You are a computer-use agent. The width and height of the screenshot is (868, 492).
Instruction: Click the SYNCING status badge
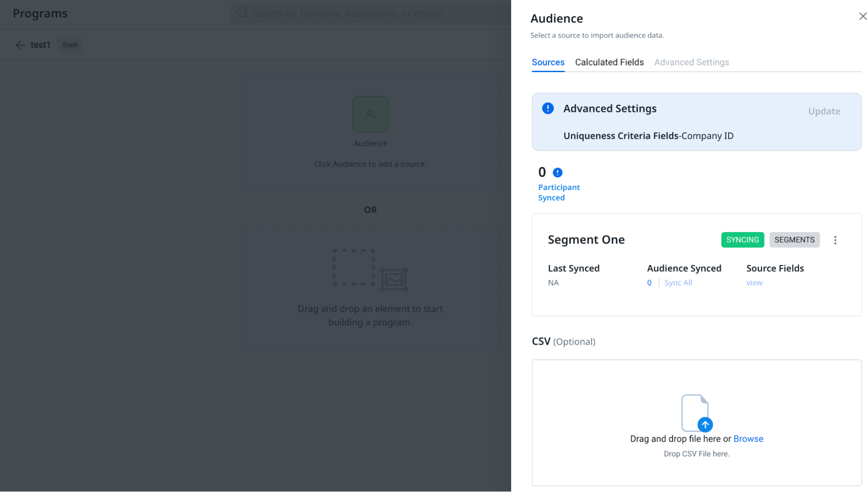tap(742, 240)
